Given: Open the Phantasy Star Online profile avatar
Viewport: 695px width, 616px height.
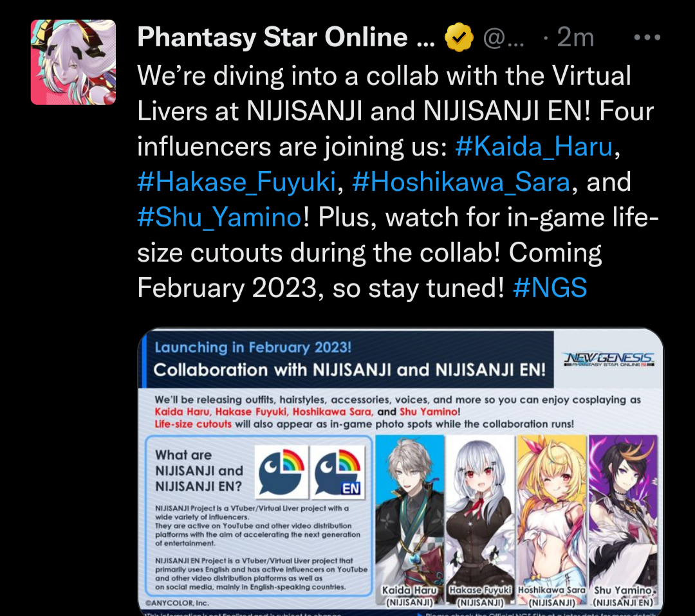Looking at the screenshot, I should [x=73, y=62].
